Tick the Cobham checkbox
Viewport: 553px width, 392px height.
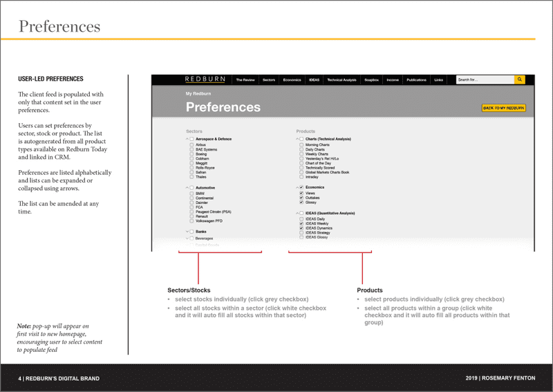click(192, 158)
